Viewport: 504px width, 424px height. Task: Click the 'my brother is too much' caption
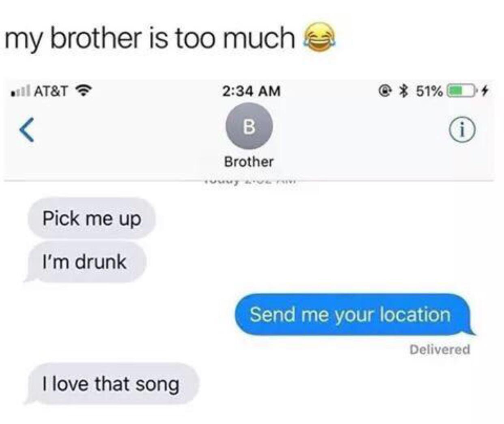(x=150, y=38)
